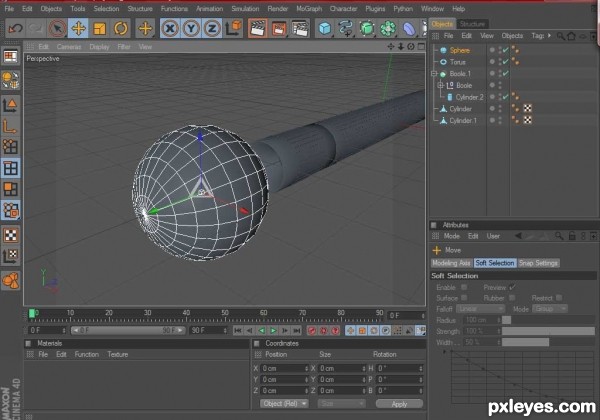Viewport: 600px width, 420px height.
Task: Select the Sphere object in tree
Action: click(460, 50)
